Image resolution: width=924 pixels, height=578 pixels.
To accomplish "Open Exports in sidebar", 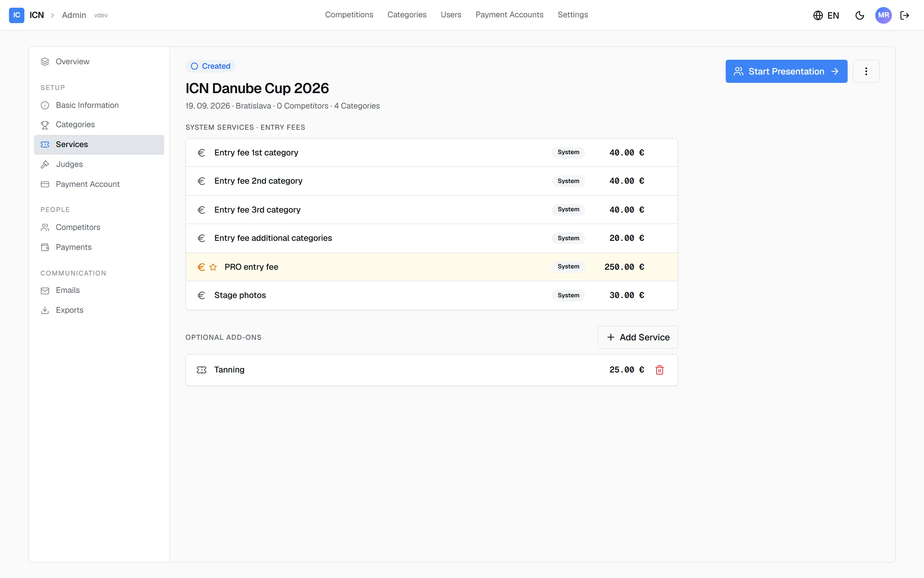I will [x=99, y=310].
